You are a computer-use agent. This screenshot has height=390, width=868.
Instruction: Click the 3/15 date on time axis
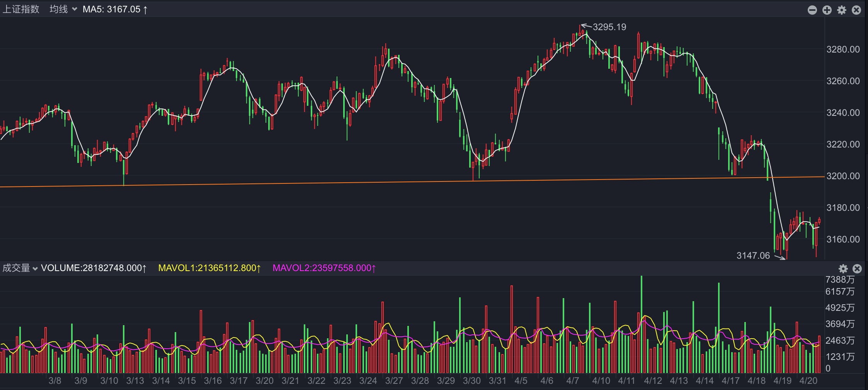coord(187,381)
